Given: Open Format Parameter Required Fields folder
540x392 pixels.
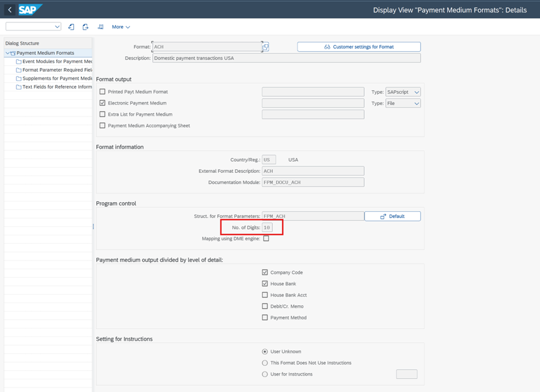Looking at the screenshot, I should pyautogui.click(x=54, y=70).
